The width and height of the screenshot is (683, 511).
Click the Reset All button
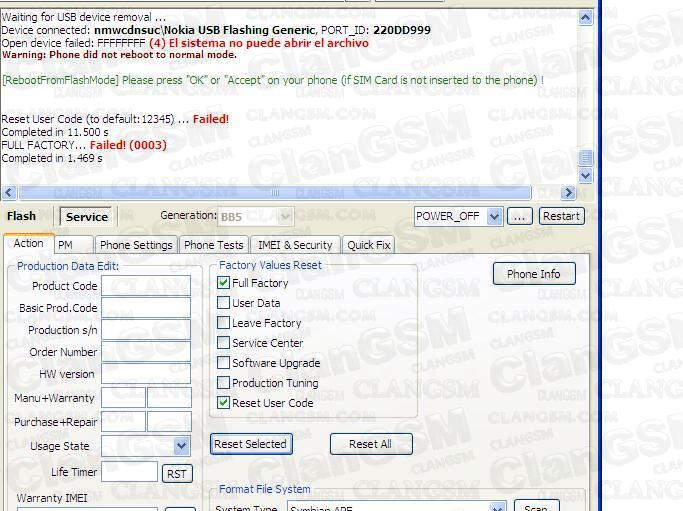click(371, 444)
